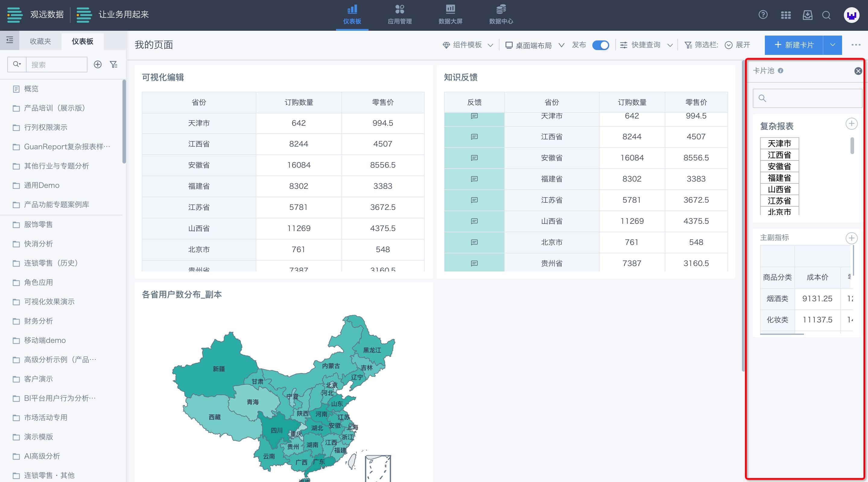This screenshot has width=868, height=482.
Task: Select 西藏 region on the map
Action: click(x=215, y=417)
